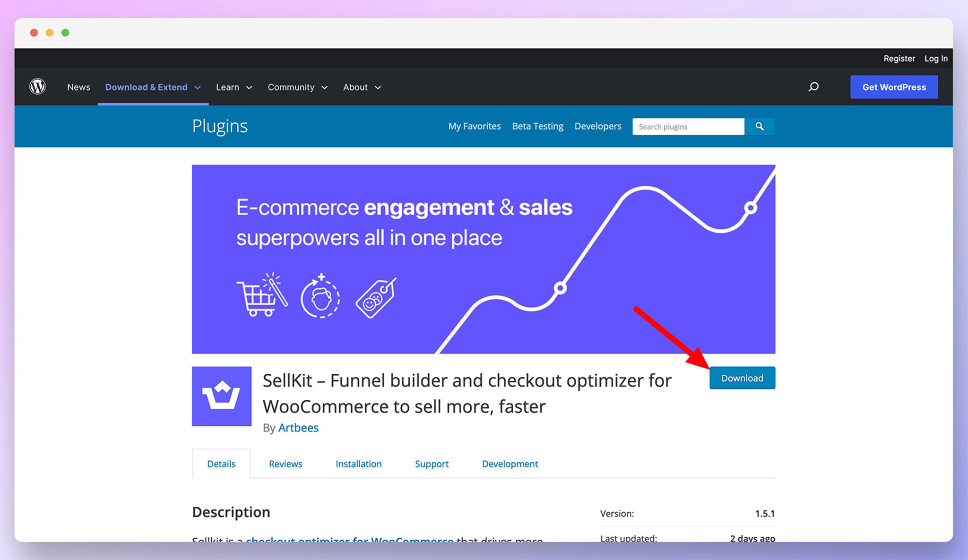Open the Artbees author link

tap(298, 427)
